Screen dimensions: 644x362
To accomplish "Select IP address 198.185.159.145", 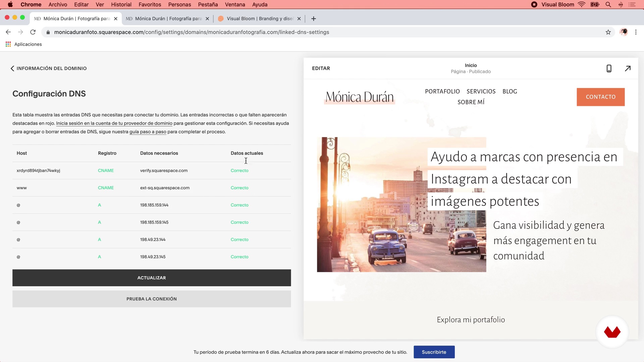I will 154,223.
